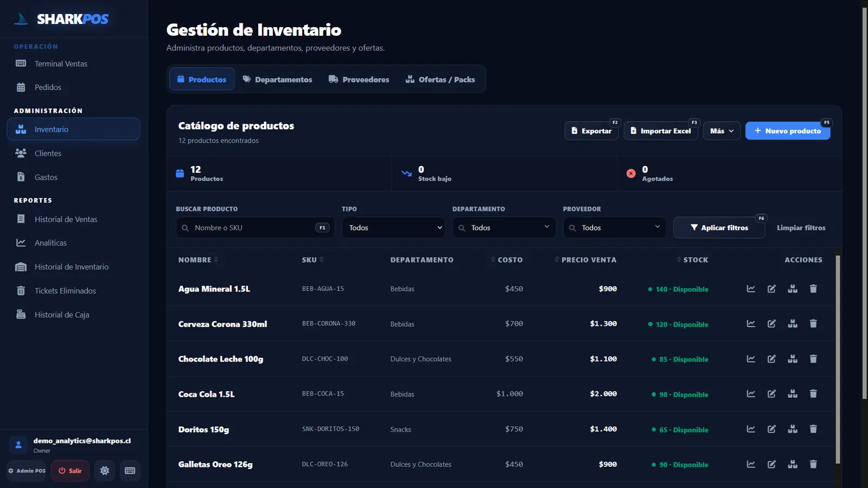
Task: Sort table by Precio Venta column
Action: coord(585,260)
